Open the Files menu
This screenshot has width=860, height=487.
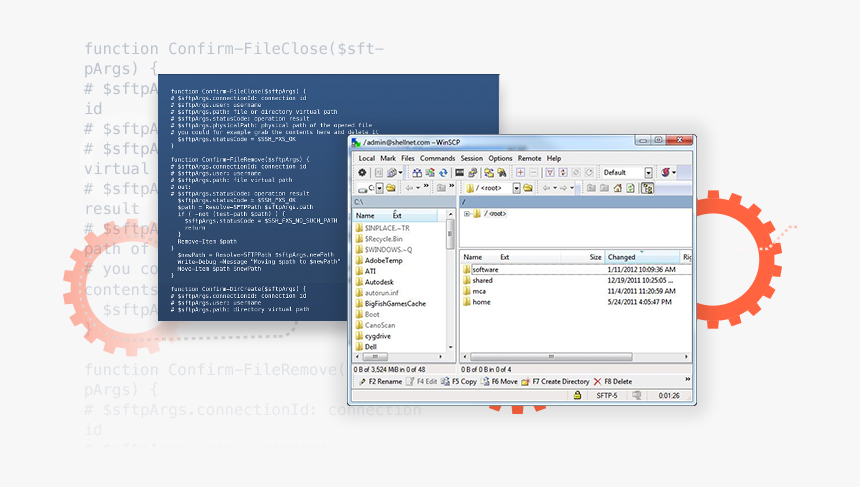(408, 158)
